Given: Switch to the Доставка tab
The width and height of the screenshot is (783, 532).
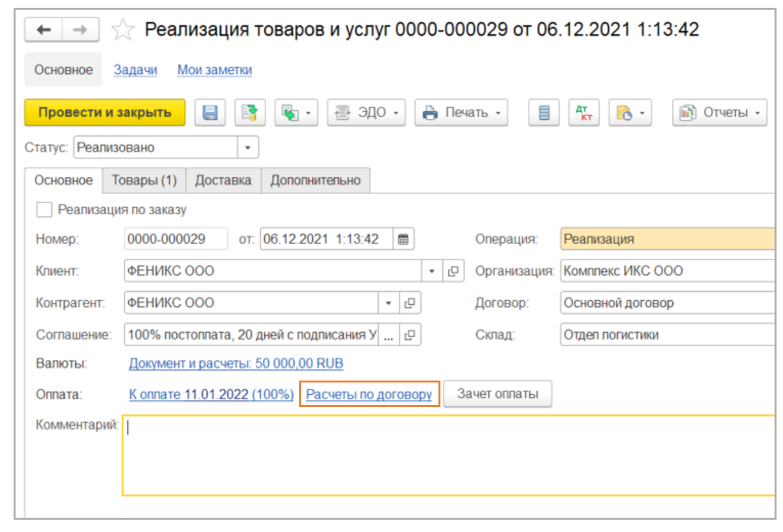Looking at the screenshot, I should click(x=223, y=181).
